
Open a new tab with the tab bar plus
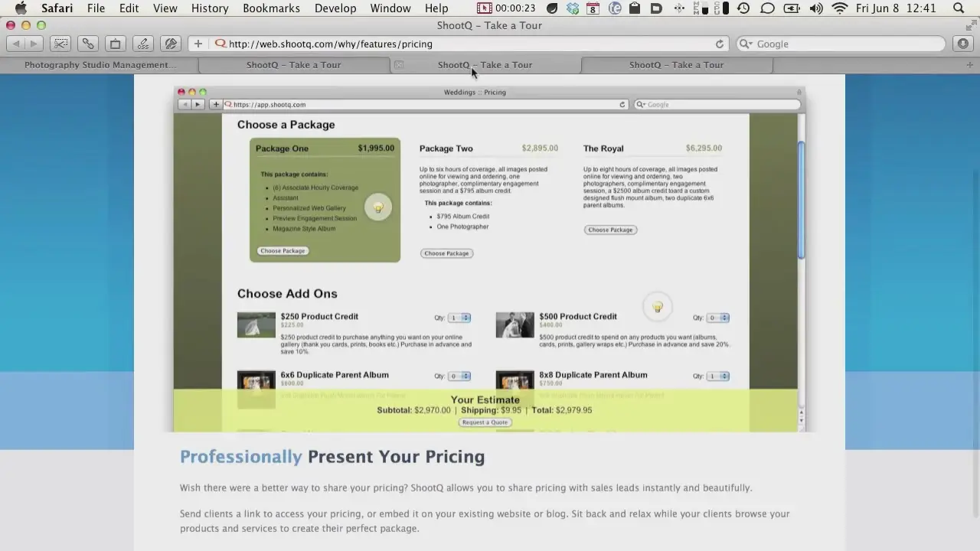(970, 65)
